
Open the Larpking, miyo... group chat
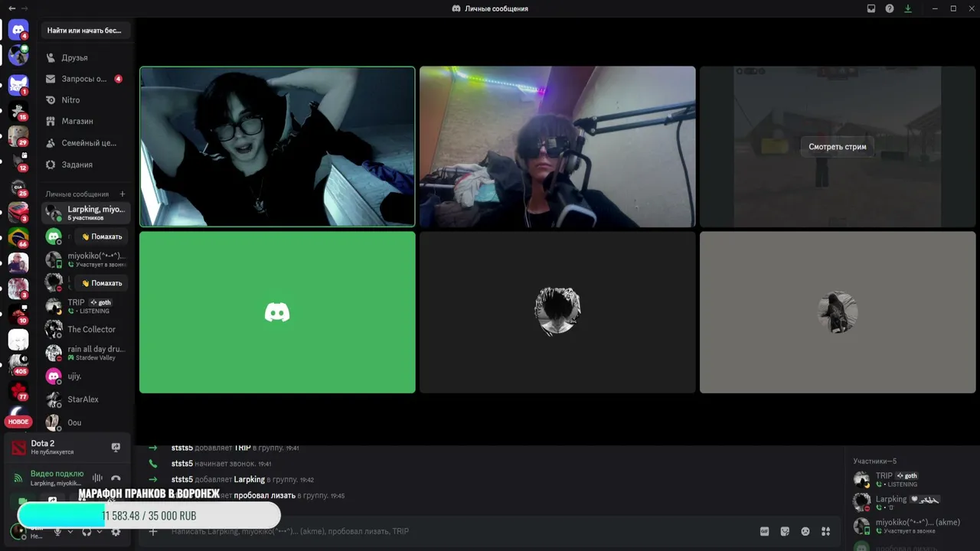[x=86, y=213]
